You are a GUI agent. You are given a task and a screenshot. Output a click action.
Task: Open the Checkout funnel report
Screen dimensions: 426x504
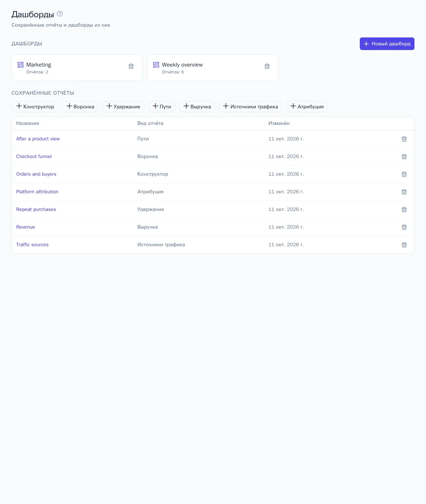(34, 157)
